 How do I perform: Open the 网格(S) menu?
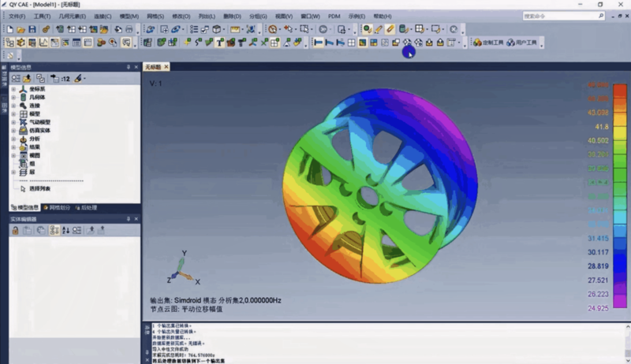(155, 16)
